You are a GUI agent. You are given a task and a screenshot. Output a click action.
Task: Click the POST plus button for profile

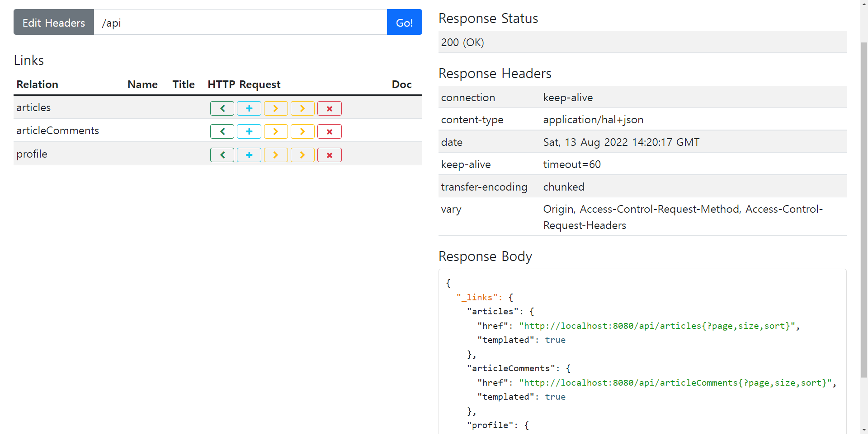click(x=249, y=155)
